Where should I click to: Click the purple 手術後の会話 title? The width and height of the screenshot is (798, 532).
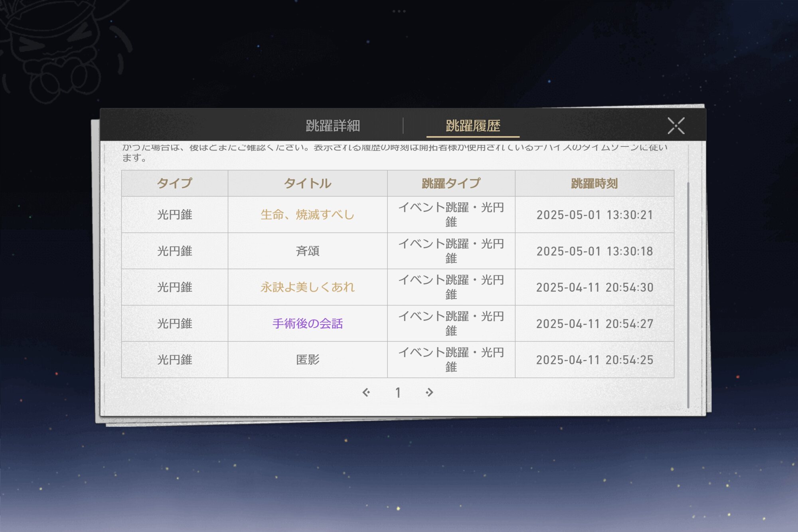coord(307,323)
